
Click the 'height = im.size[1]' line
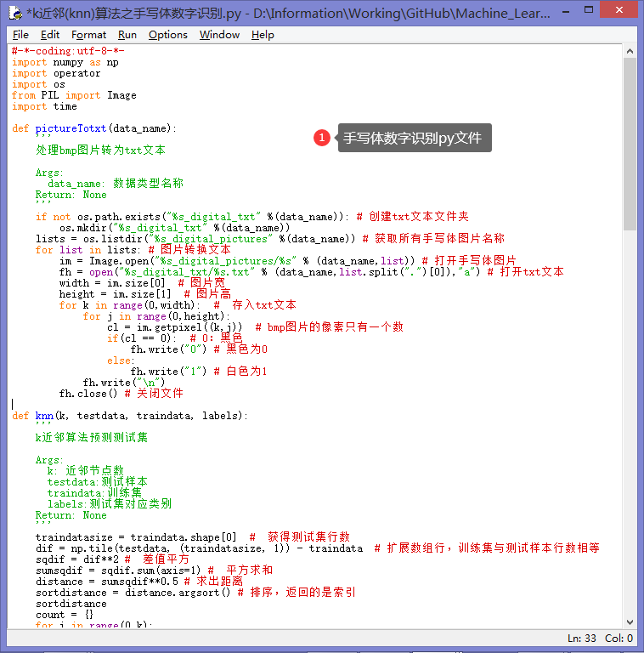coord(144,294)
